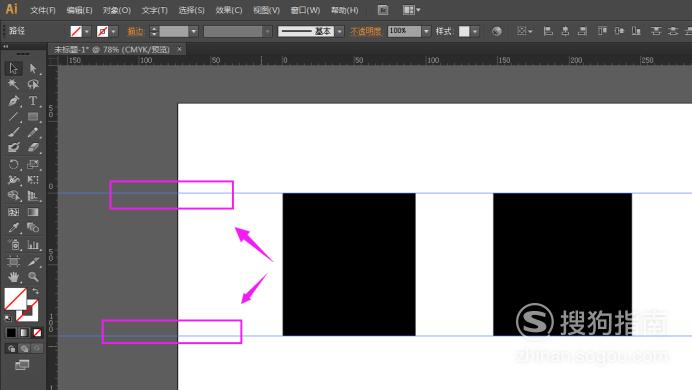Screen dimensions: 692x390
Task: Select the Gradient tool
Action: click(x=33, y=212)
